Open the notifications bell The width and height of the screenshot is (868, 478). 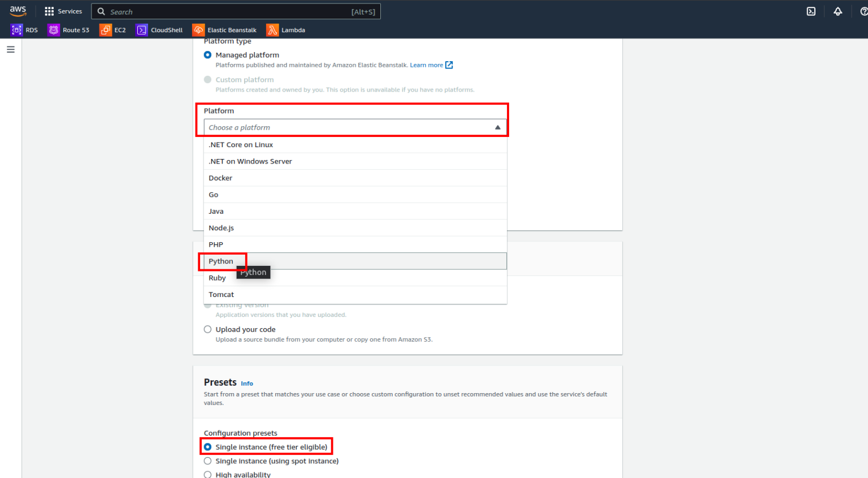pyautogui.click(x=837, y=11)
